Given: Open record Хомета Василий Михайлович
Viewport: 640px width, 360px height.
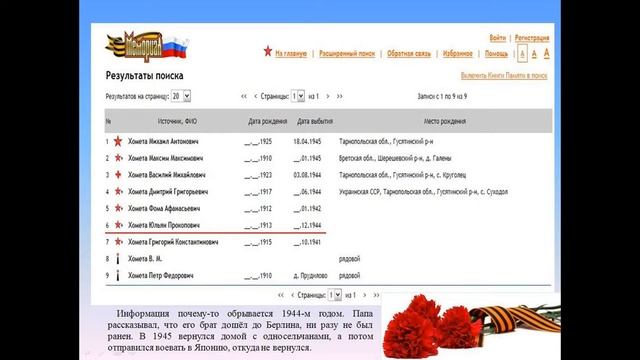Looking at the screenshot, I should click(167, 175).
